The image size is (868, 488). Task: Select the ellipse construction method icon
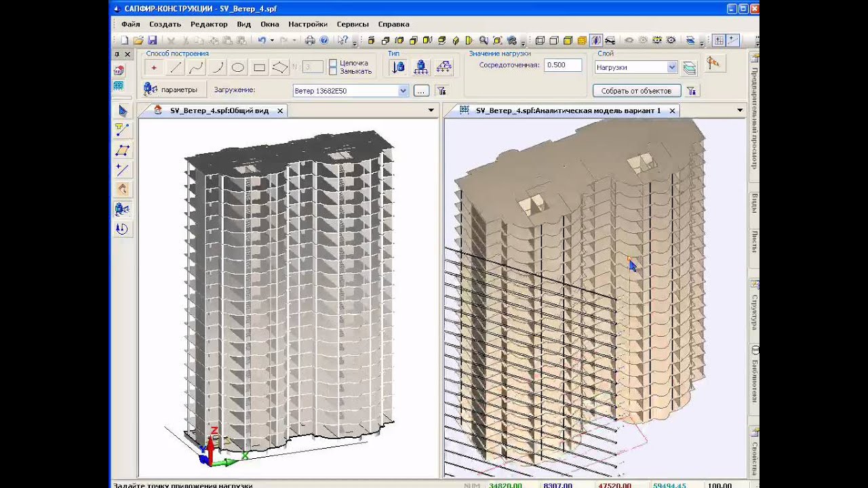point(237,67)
